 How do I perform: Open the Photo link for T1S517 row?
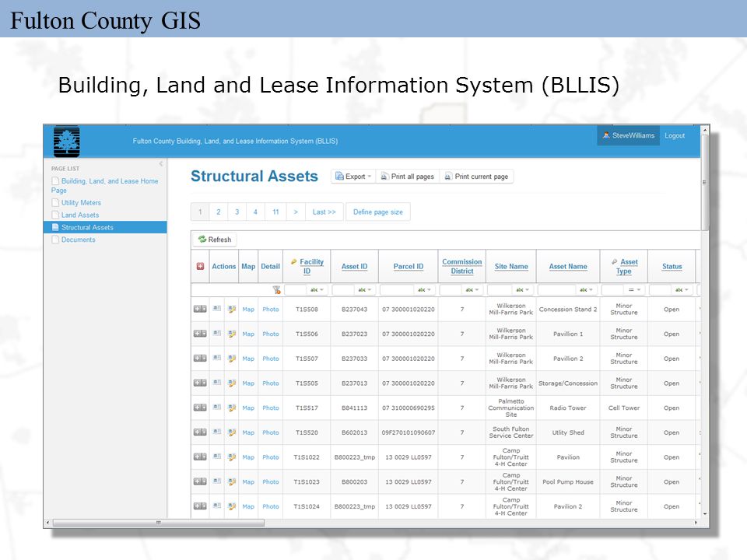(x=271, y=408)
